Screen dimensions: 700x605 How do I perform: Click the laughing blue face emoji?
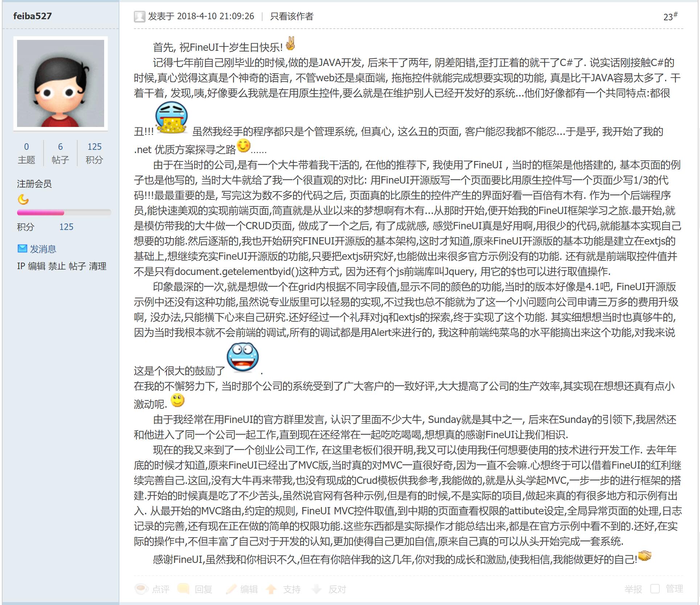pyautogui.click(x=243, y=357)
